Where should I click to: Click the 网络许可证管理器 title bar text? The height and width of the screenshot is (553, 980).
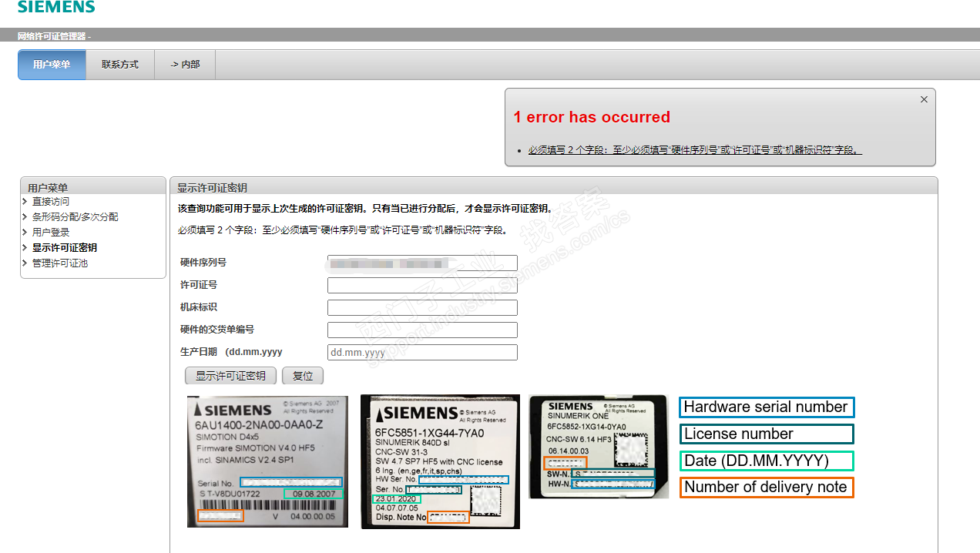click(x=54, y=35)
